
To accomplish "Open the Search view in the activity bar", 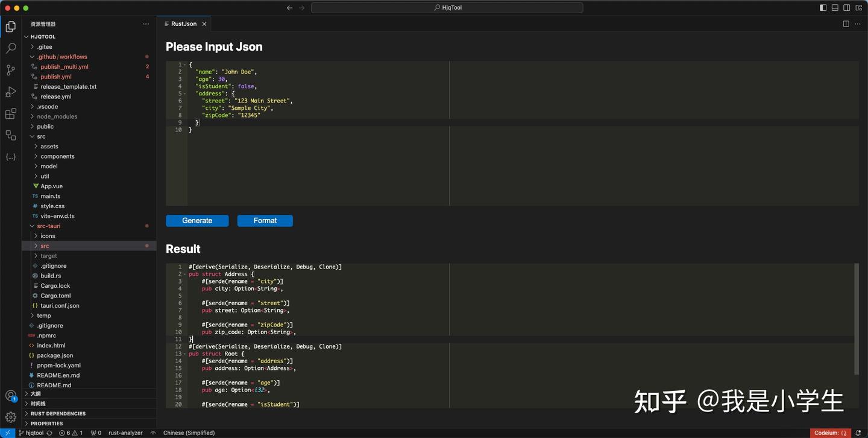I will (11, 48).
